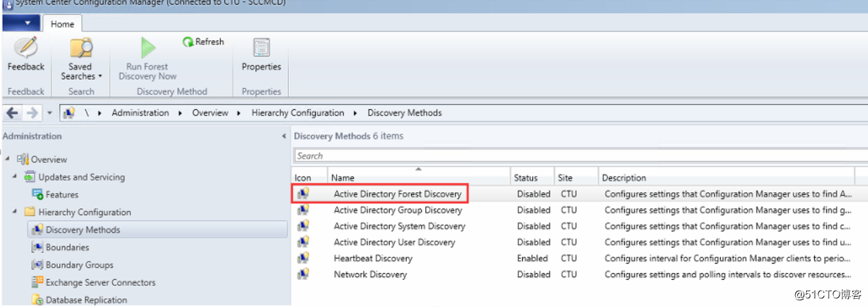Click Active Directory Group Discovery row icon

pos(303,210)
